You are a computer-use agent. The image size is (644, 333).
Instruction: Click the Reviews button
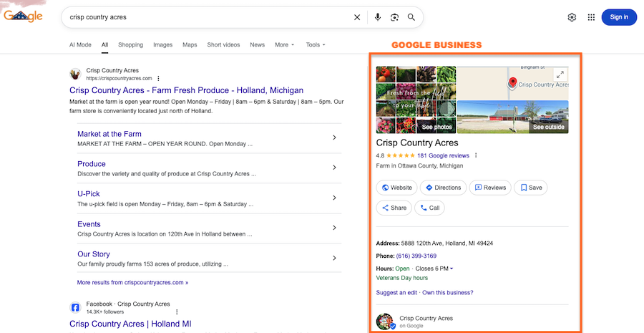490,188
